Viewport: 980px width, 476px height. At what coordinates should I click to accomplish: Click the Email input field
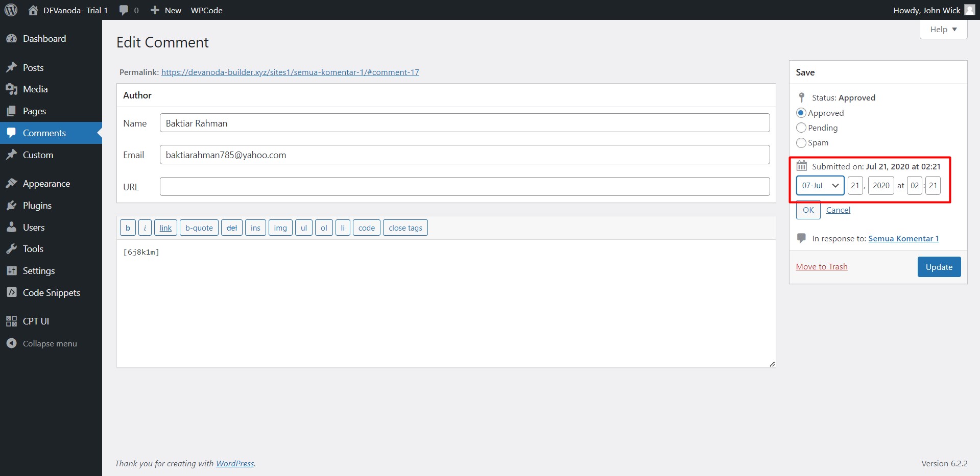click(465, 155)
